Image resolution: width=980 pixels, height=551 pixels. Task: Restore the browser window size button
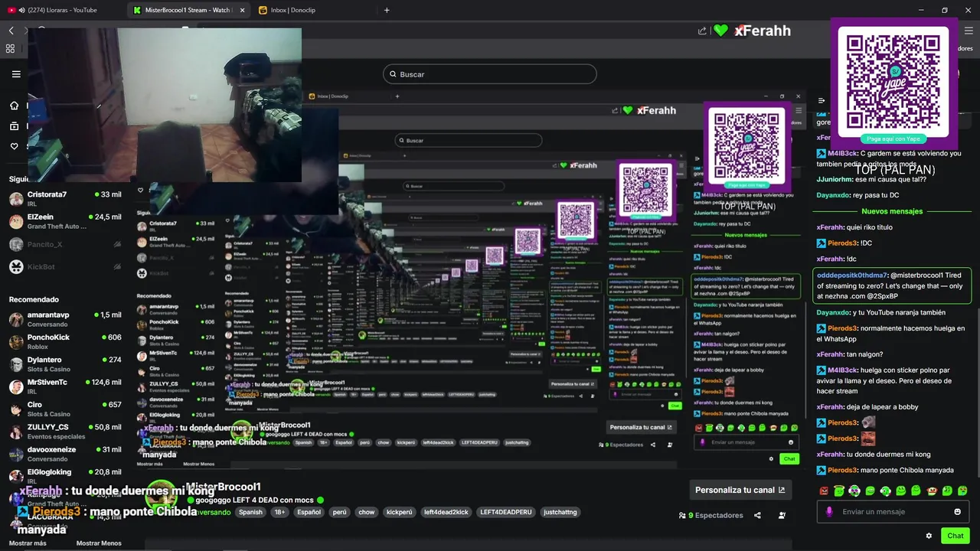[944, 10]
